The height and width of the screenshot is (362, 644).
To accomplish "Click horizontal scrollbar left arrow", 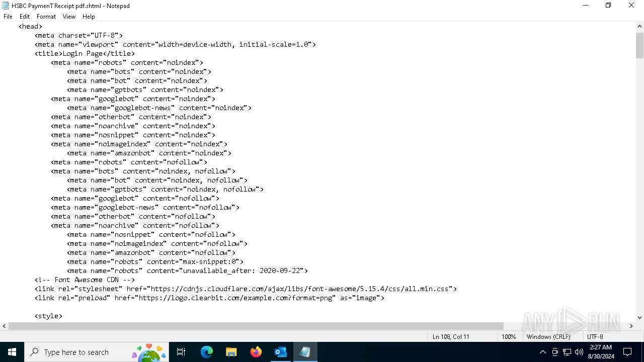I will click(x=4, y=326).
